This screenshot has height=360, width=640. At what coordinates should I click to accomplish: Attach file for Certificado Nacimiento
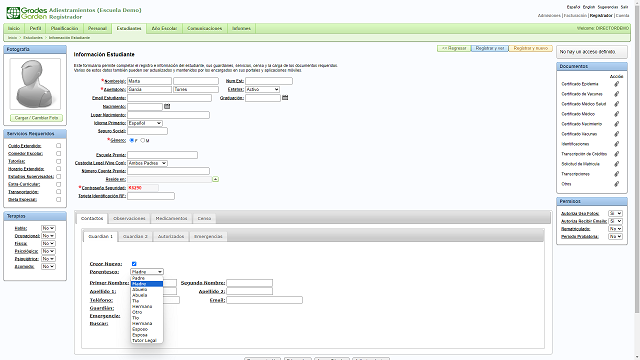[x=616, y=124]
